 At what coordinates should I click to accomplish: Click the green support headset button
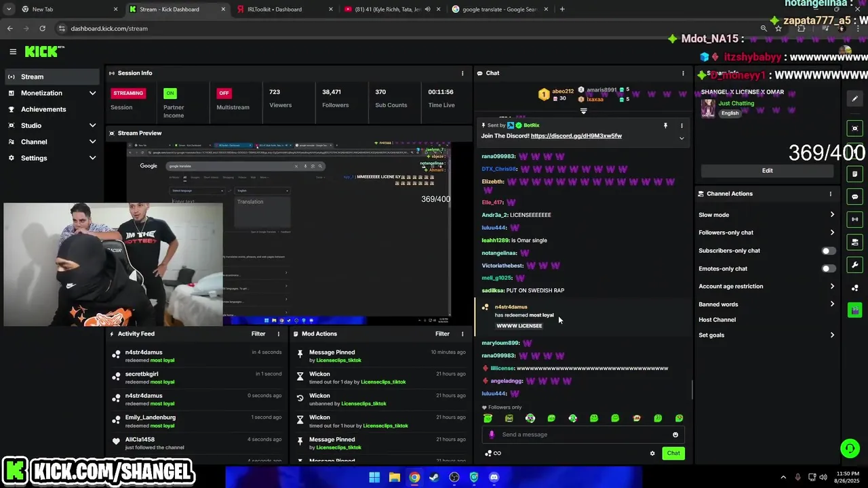coord(850,448)
